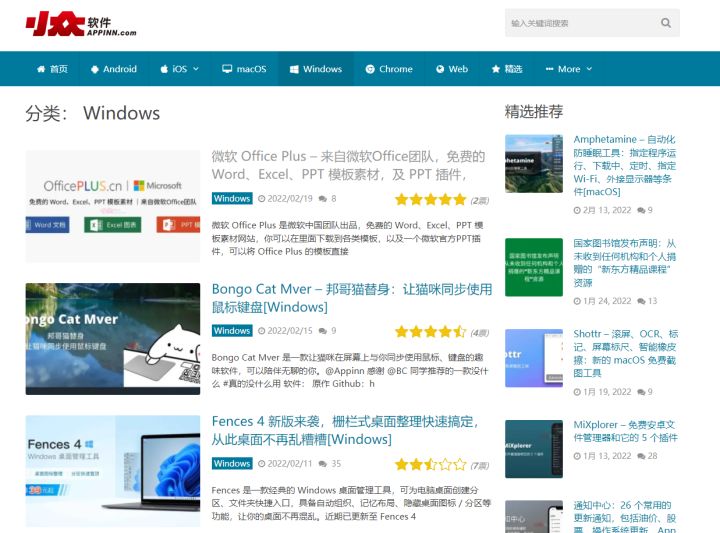The width and height of the screenshot is (720, 533).
Task: Click the Android icon in navigation
Action: [95, 69]
